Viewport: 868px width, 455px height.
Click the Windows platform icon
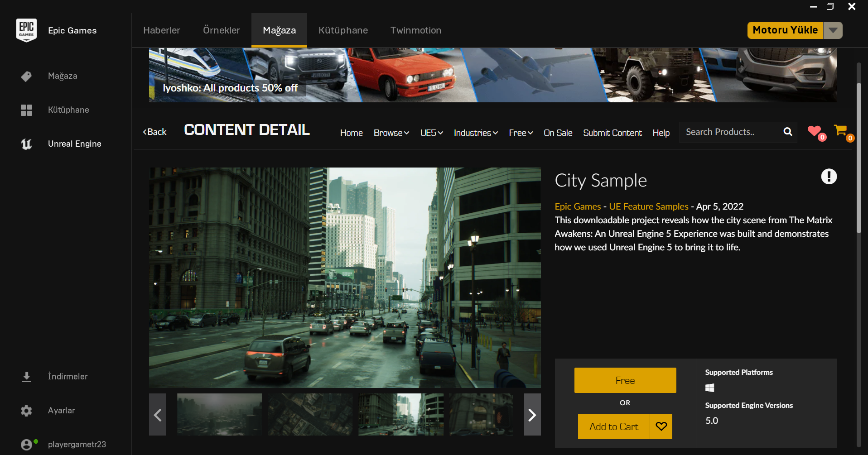click(710, 388)
